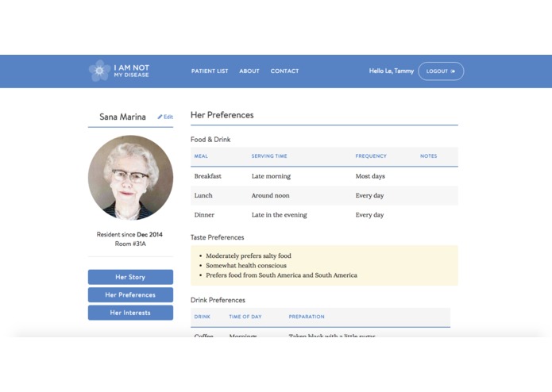Click the Late morning serving time

pyautogui.click(x=271, y=176)
